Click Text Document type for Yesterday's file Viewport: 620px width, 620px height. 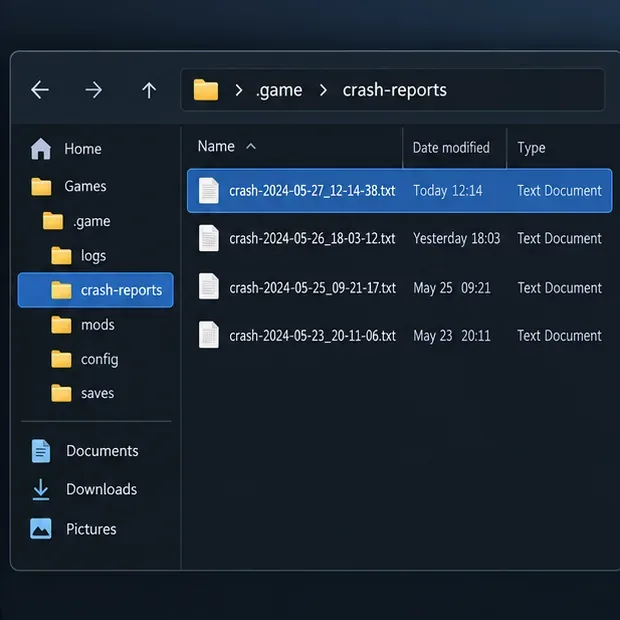point(560,238)
